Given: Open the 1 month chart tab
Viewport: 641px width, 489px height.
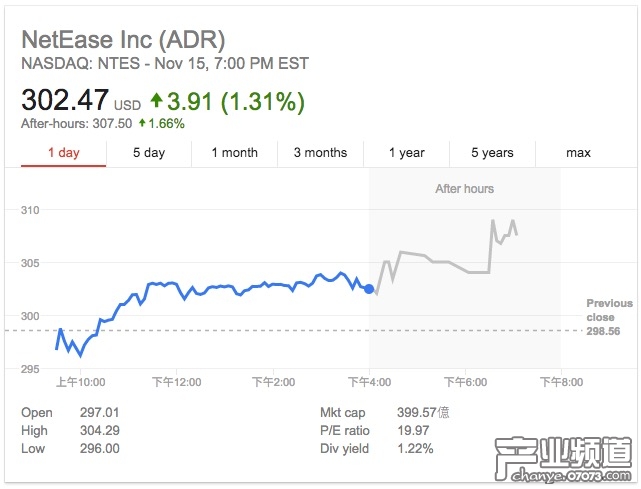Looking at the screenshot, I should click(x=234, y=153).
